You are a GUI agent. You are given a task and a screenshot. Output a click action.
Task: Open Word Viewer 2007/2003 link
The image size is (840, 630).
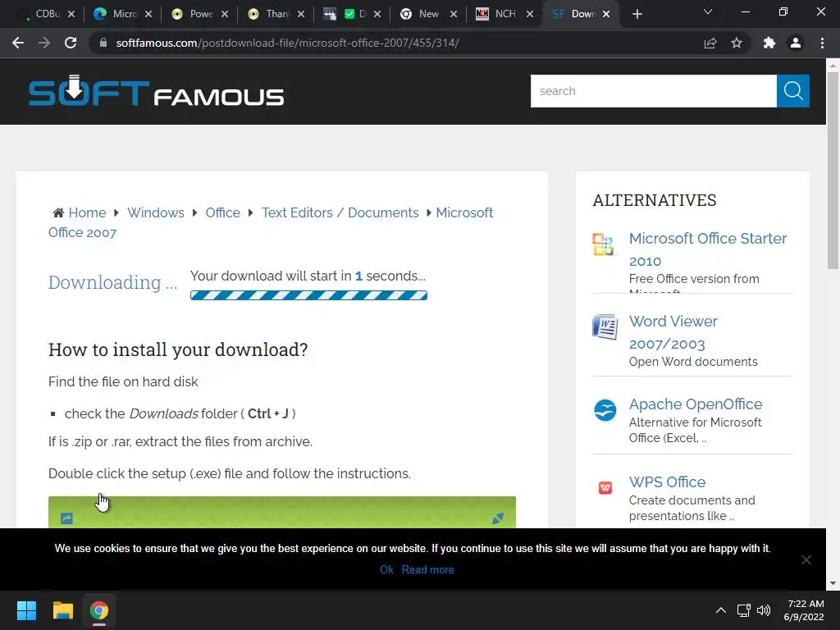[x=673, y=332]
